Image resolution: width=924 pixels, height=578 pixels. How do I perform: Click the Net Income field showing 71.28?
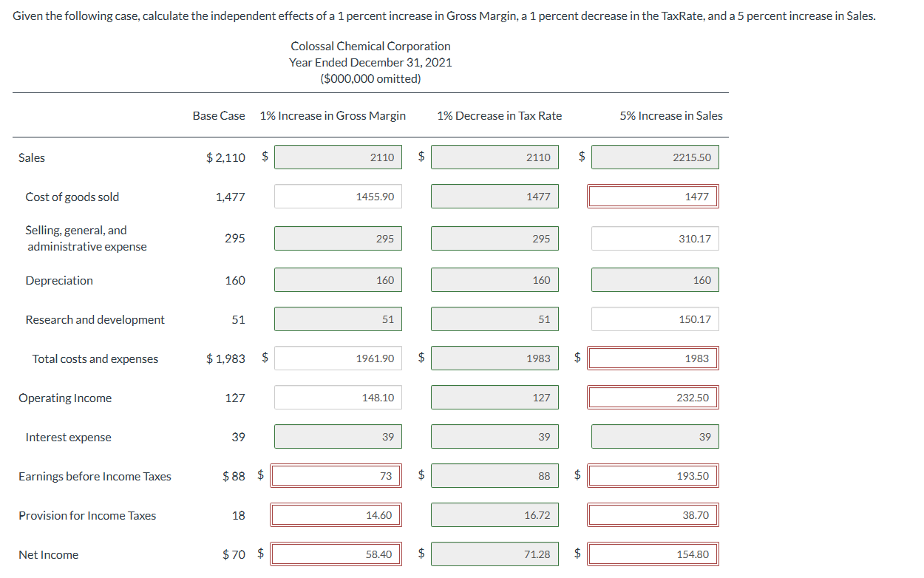[x=495, y=554]
